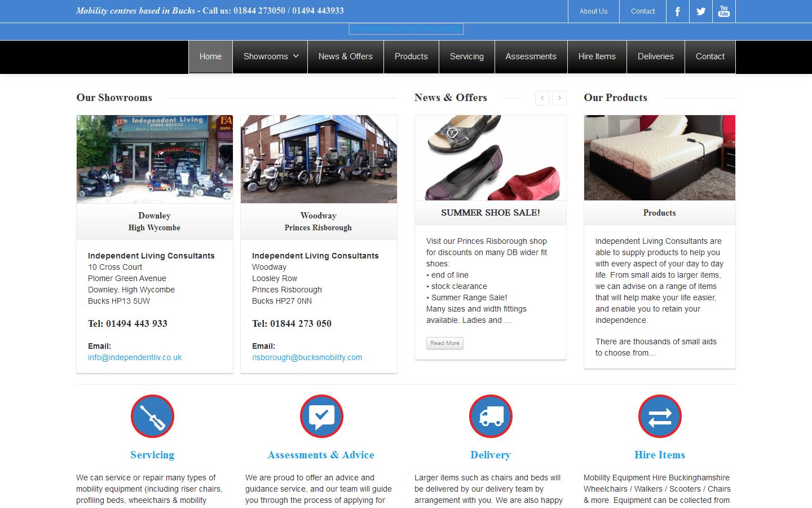Select Products in the navigation bar
The height and width of the screenshot is (508, 812).
pyautogui.click(x=411, y=56)
